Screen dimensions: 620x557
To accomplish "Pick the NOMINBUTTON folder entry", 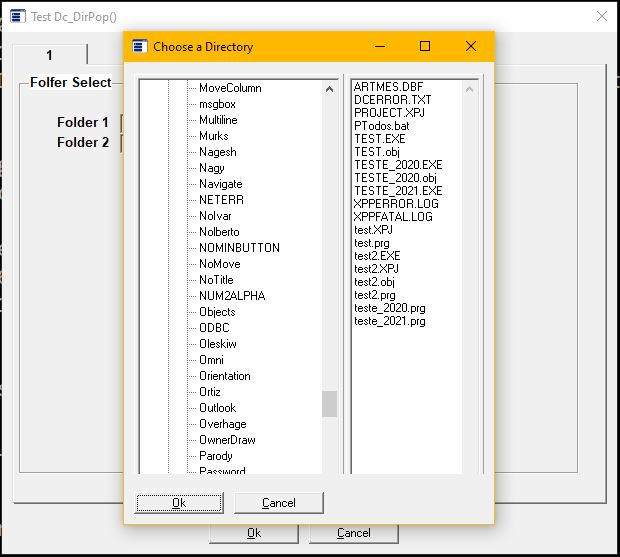I will tap(239, 248).
